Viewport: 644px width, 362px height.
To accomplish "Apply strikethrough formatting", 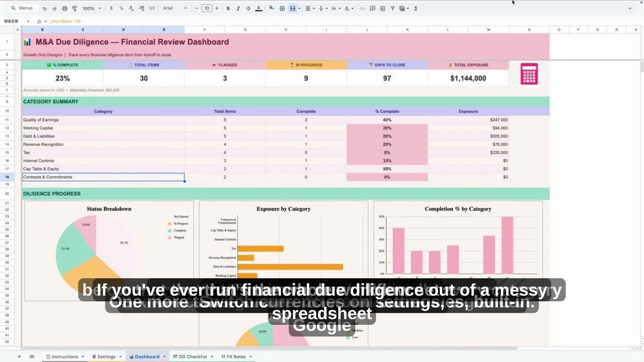I will 248,9.
